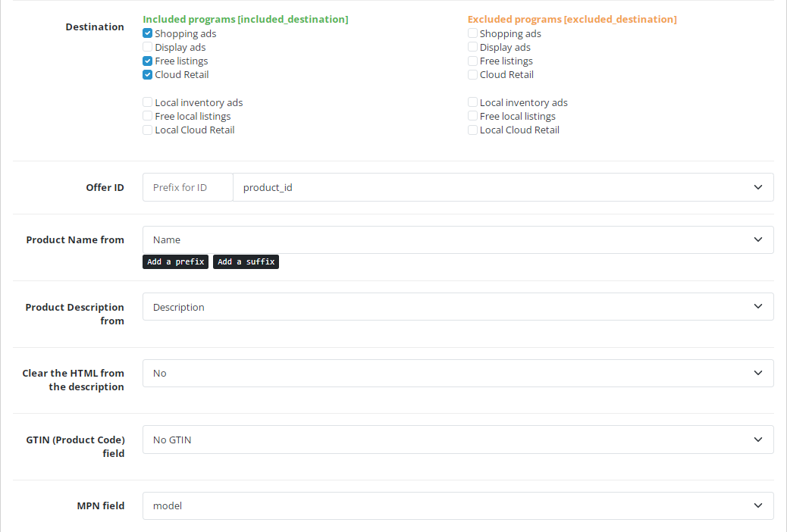This screenshot has width=787, height=532.
Task: Check Display ads under Included programs
Action: [x=148, y=47]
